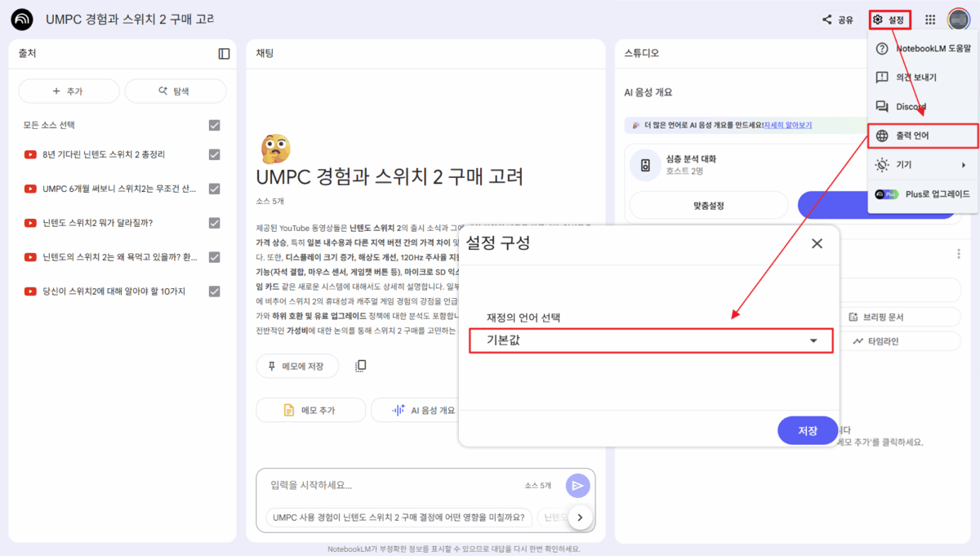The width and height of the screenshot is (980, 556).
Task: Uncheck source 8년 기다린 닌텐도 스위치 2 총정리
Action: coord(214,154)
